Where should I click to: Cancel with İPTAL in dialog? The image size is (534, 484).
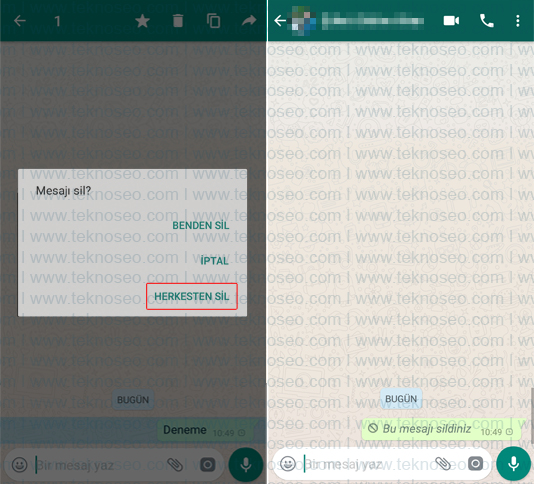pyautogui.click(x=214, y=261)
